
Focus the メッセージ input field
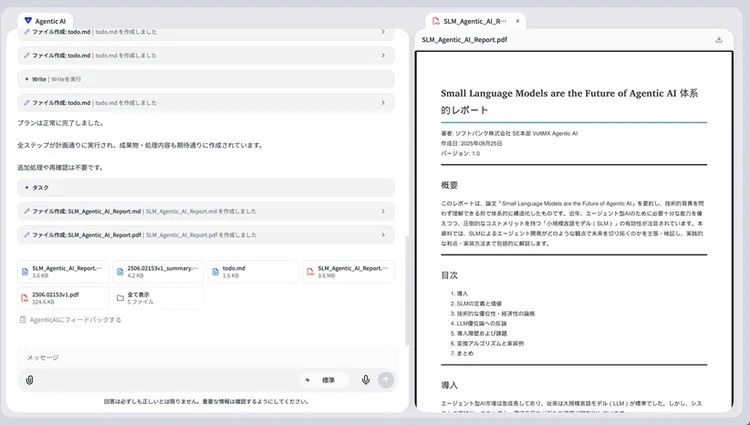(207, 357)
